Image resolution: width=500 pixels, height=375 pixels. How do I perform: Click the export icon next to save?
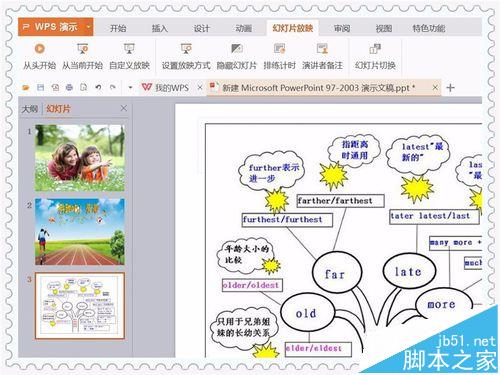tap(55, 88)
